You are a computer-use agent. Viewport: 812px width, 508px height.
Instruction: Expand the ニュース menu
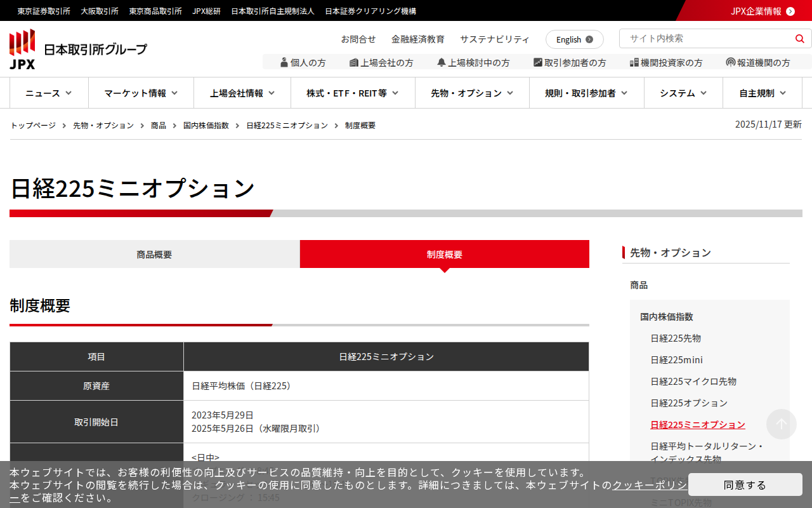pos(49,93)
